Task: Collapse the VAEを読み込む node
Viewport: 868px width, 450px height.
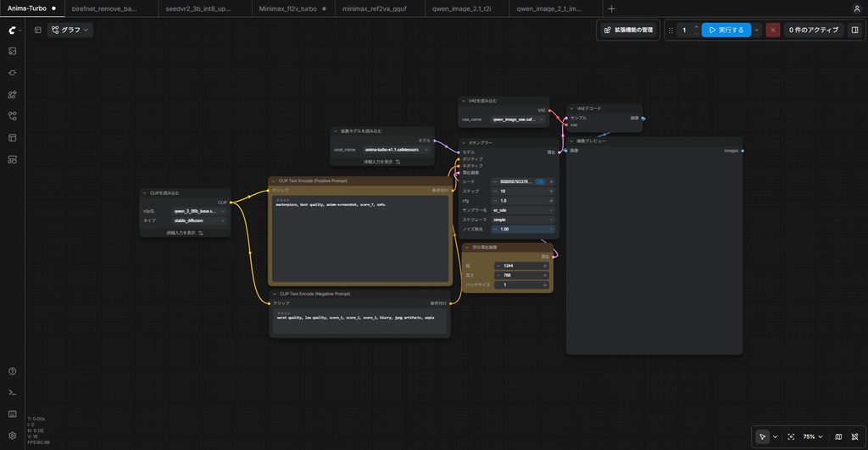Action: point(464,101)
